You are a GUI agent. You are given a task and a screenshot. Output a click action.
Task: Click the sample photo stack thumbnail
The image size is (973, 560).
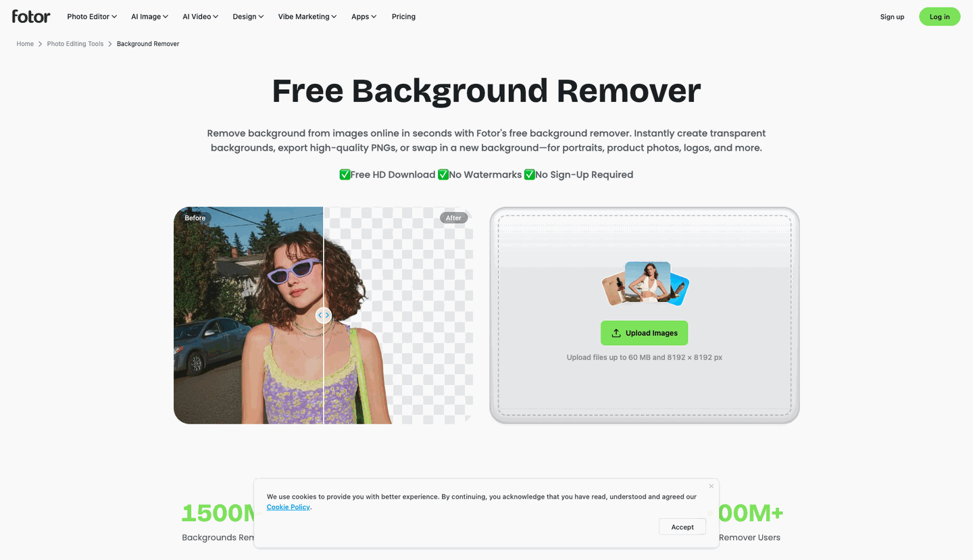pyautogui.click(x=645, y=284)
